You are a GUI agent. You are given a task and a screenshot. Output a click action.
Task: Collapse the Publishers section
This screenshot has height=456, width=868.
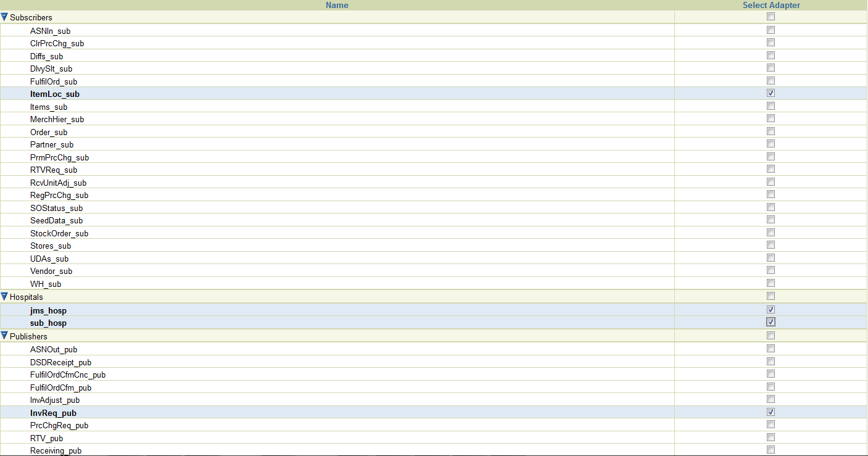(x=5, y=336)
